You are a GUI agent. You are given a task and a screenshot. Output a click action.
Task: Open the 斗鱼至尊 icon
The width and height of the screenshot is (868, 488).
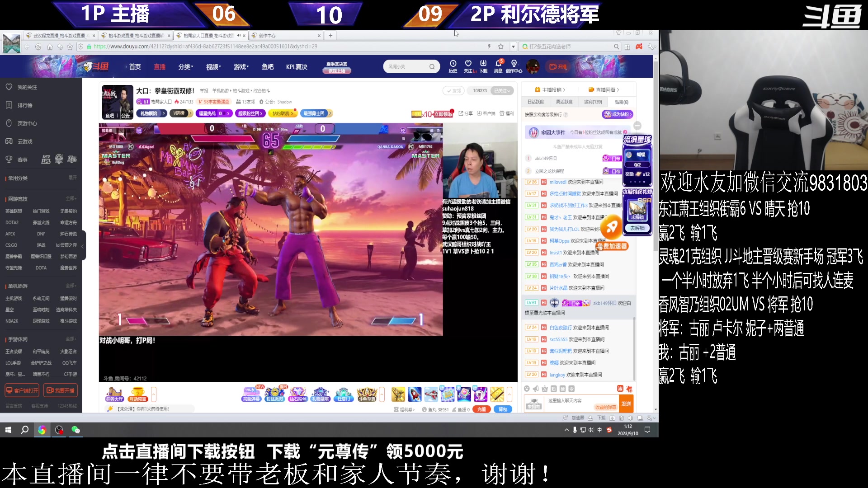point(367,394)
